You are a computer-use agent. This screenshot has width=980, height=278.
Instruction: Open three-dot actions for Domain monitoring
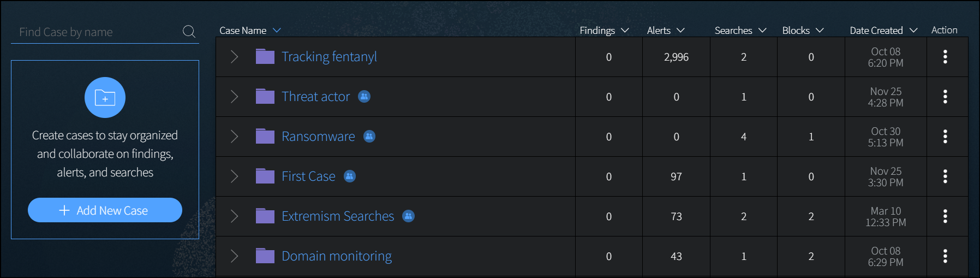pyautogui.click(x=945, y=256)
